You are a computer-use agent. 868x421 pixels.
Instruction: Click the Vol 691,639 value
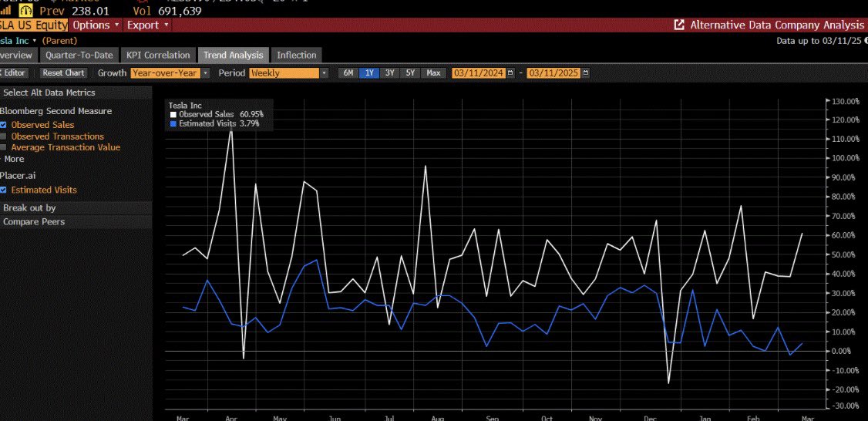pos(167,11)
